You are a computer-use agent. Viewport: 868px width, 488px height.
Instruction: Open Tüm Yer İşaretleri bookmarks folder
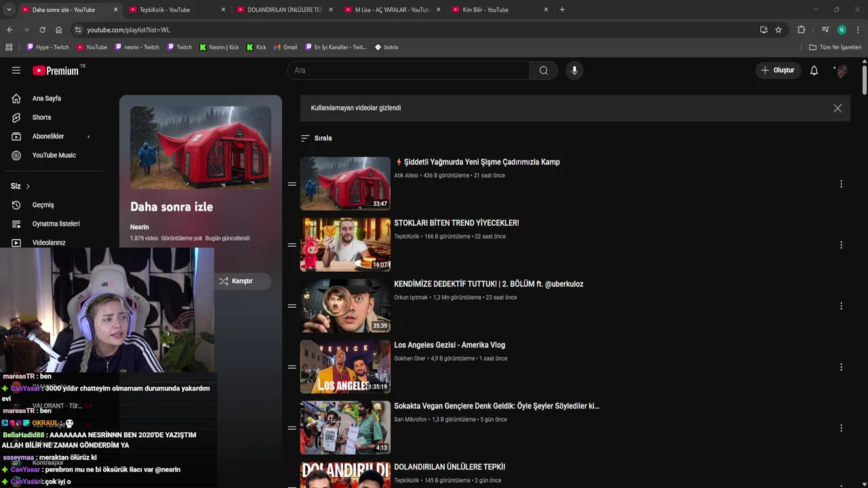[x=835, y=47]
